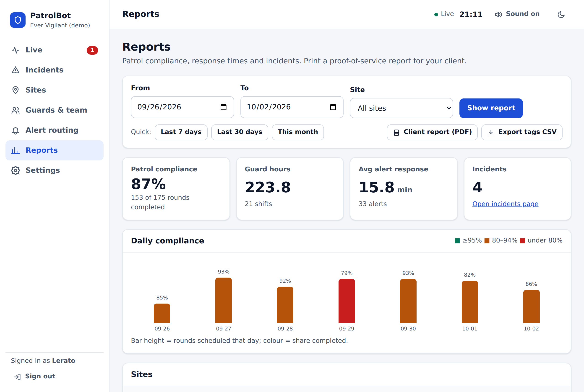Image resolution: width=584 pixels, height=392 pixels.
Task: Click the red under 80% legend swatch
Action: pos(522,241)
